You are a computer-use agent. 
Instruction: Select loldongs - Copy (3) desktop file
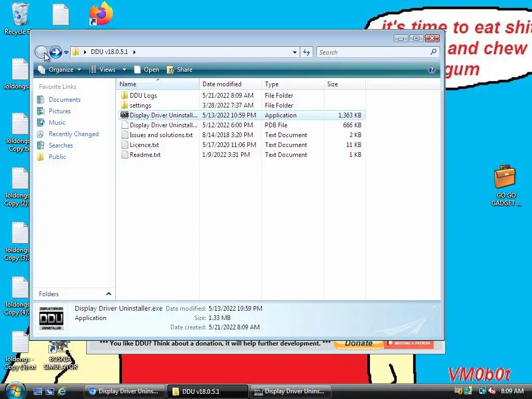pyautogui.click(x=18, y=242)
